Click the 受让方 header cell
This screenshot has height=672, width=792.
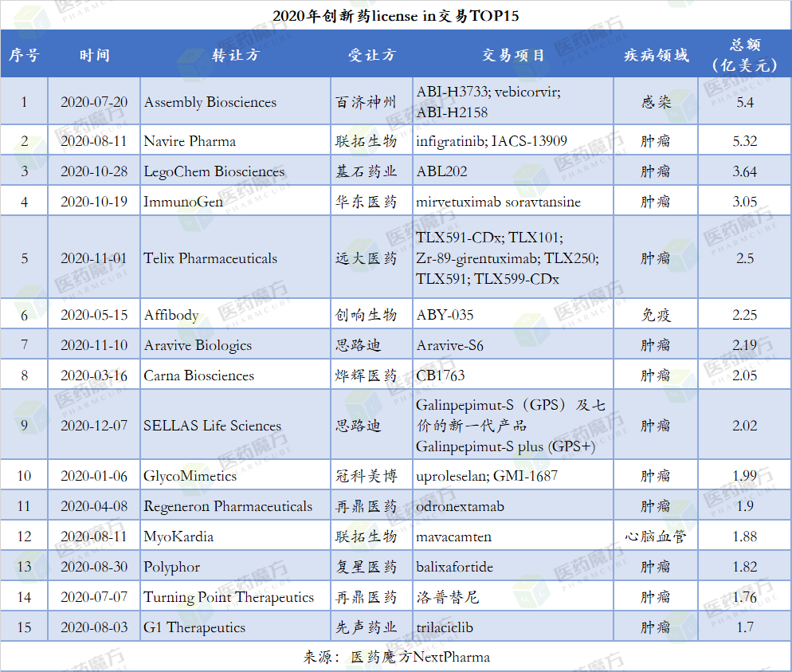pos(370,56)
